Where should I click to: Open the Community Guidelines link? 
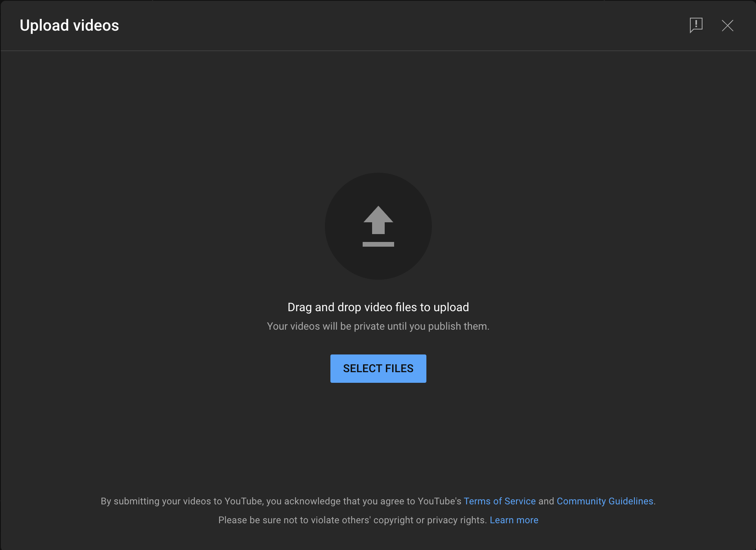[x=605, y=501]
